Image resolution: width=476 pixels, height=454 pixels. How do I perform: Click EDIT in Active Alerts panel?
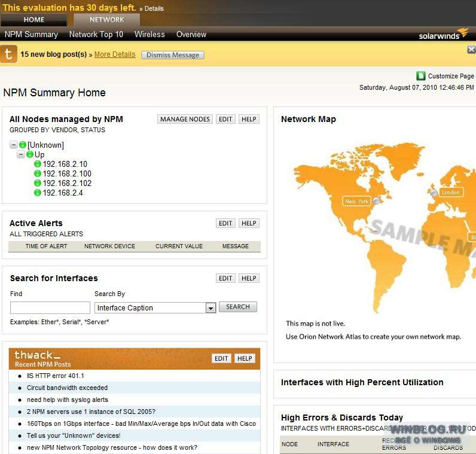225,223
